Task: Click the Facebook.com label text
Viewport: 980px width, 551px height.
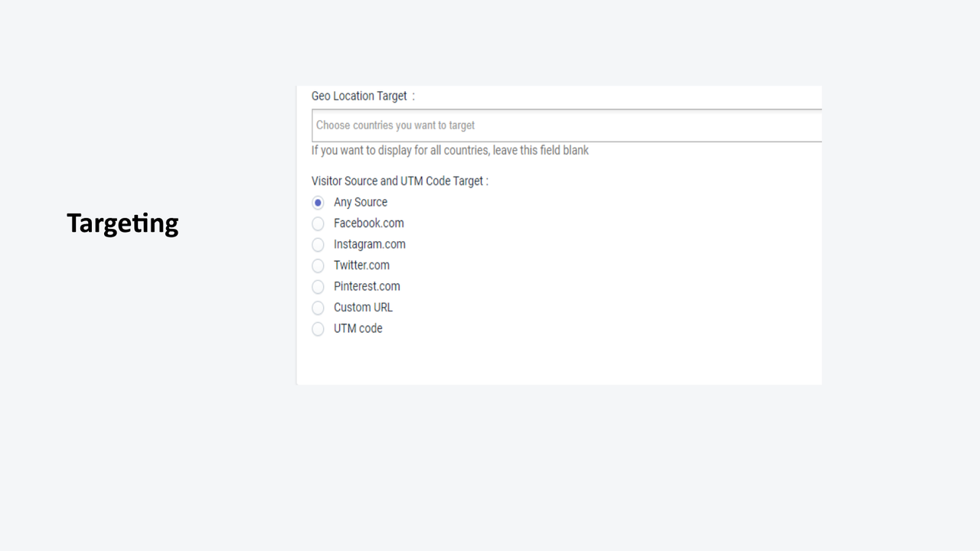Action: (x=368, y=223)
